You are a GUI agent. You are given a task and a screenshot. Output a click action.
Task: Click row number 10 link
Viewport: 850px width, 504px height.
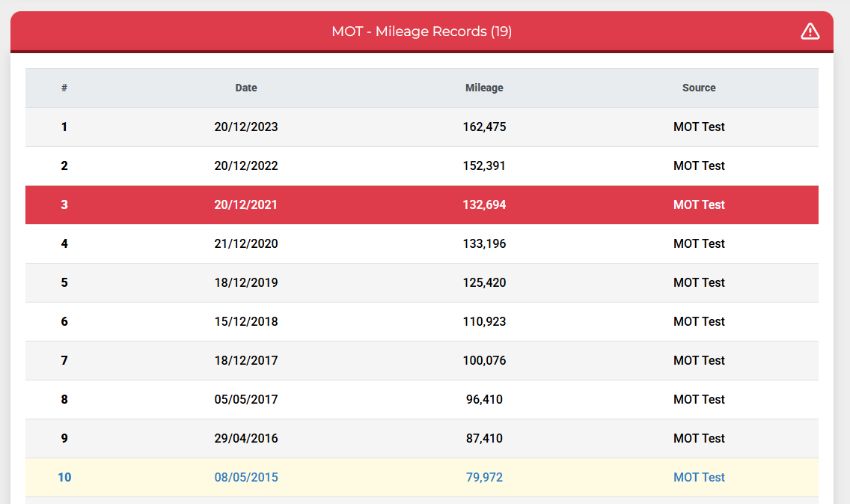65,477
